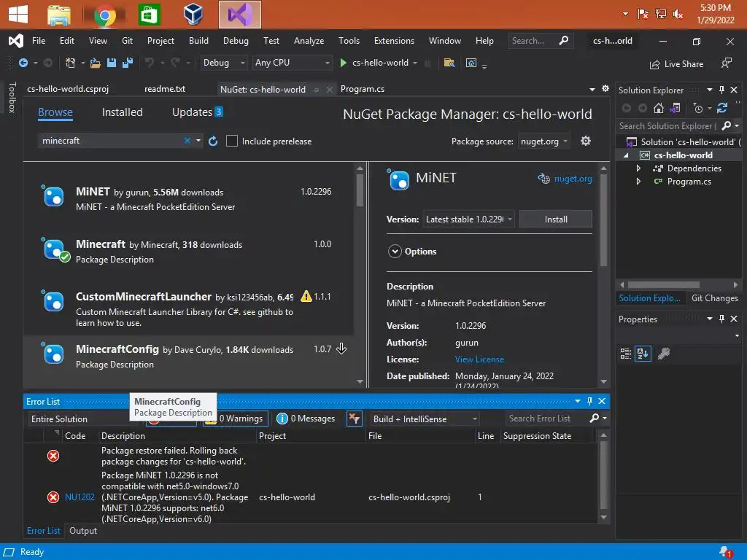747x560 pixels.
Task: Open the notifications bell in status bar
Action: pyautogui.click(x=725, y=552)
